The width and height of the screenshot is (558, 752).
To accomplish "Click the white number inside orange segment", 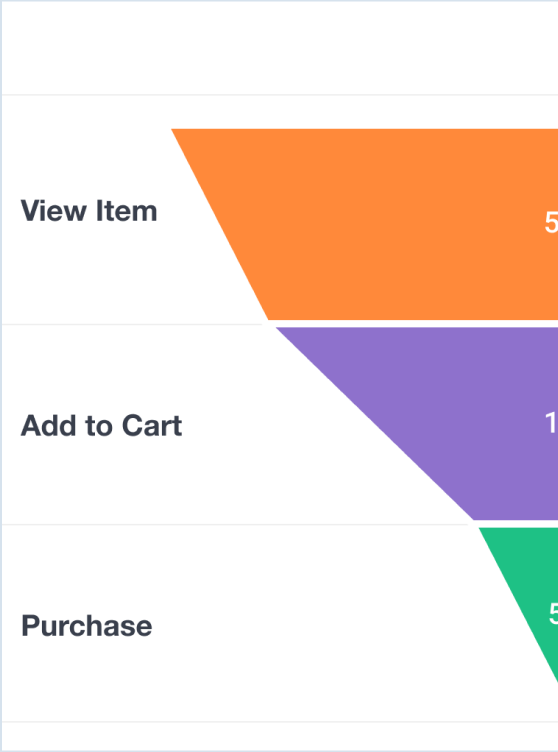I will 551,223.
